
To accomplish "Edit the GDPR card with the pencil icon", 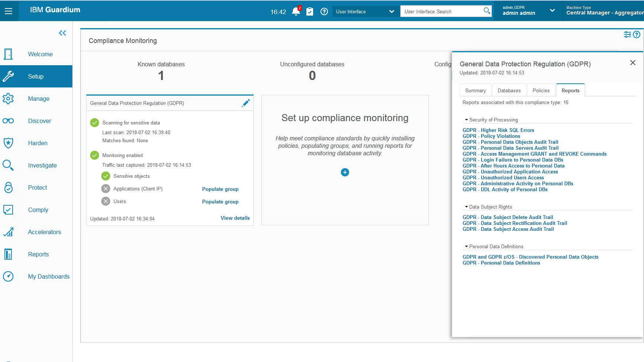I will pyautogui.click(x=246, y=103).
